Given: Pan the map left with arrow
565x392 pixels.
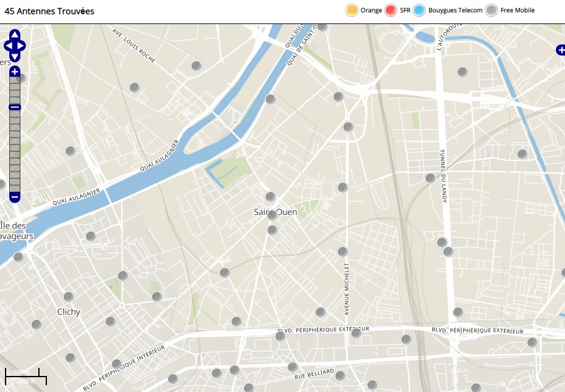Looking at the screenshot, I should pos(8,46).
